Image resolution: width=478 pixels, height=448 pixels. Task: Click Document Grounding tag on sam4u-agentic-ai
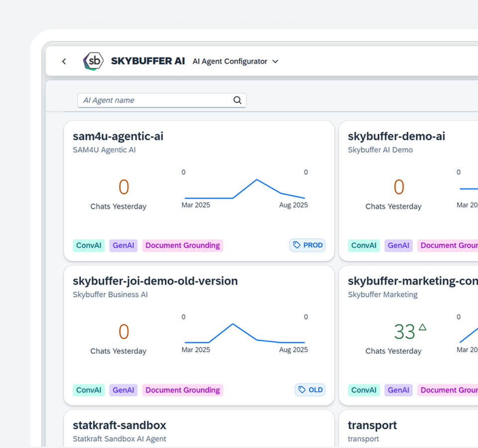(x=182, y=245)
